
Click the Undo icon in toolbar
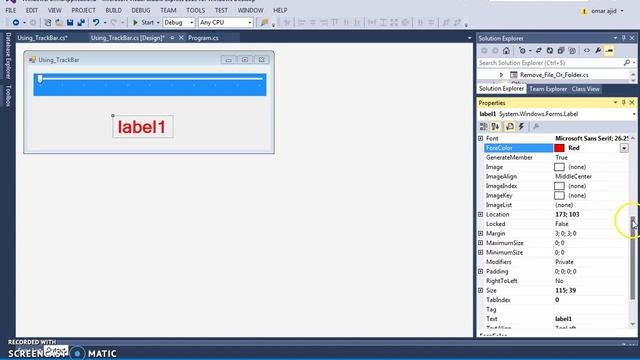coord(96,22)
